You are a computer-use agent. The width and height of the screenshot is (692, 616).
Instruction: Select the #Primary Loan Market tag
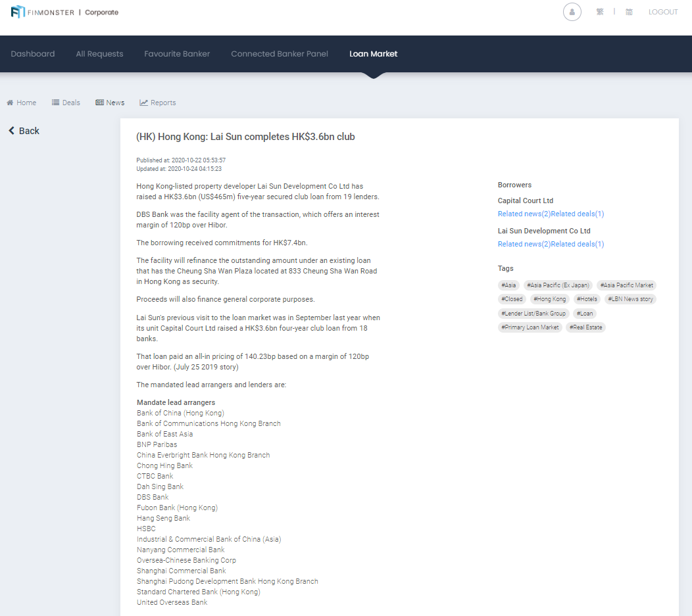[x=530, y=327]
